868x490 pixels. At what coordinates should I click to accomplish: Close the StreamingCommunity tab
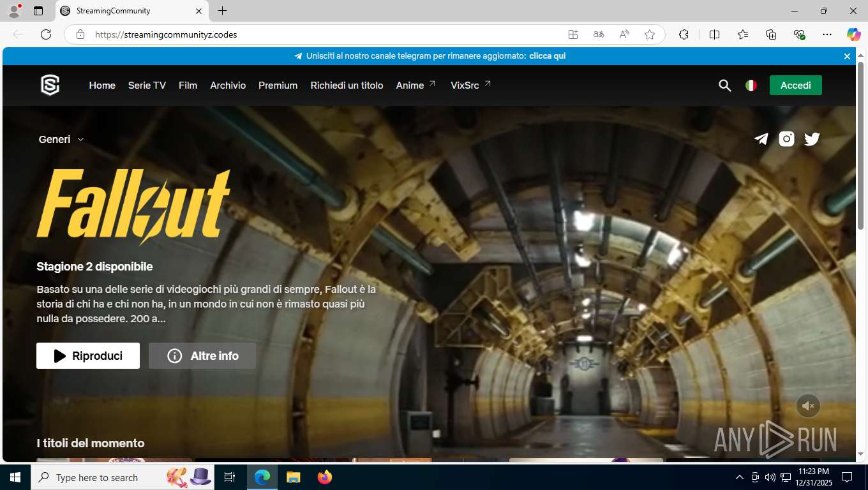[198, 11]
